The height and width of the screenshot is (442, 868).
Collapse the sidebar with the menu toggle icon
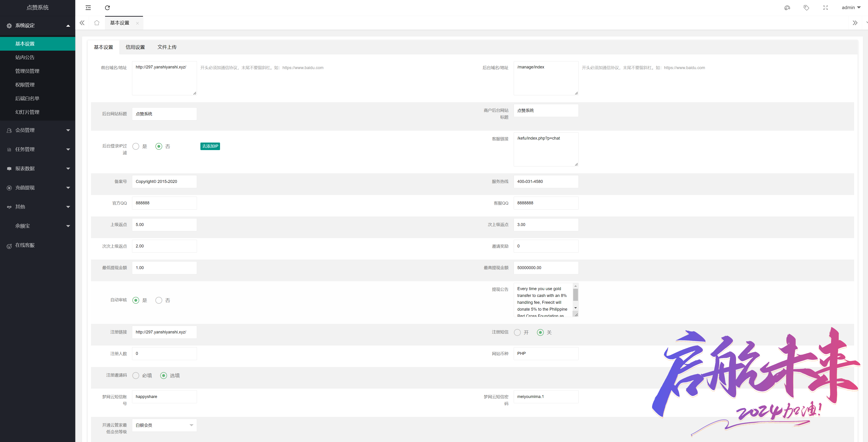tap(88, 8)
